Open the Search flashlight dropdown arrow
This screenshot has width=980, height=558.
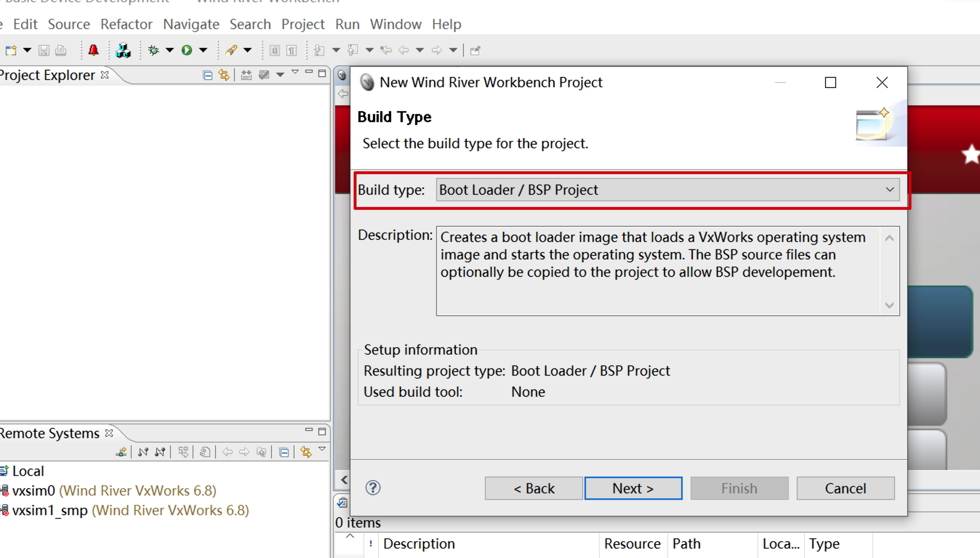(248, 50)
